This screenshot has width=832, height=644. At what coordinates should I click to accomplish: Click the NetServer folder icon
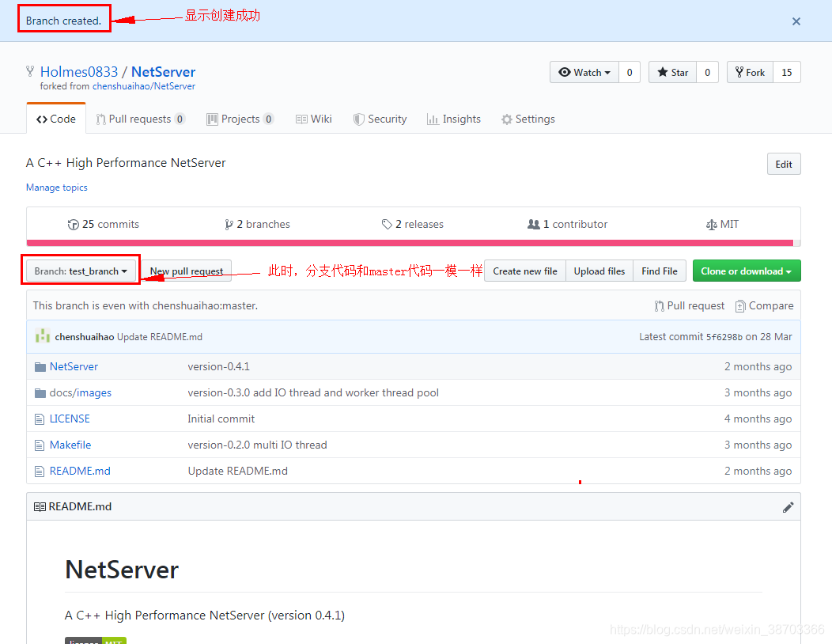pyautogui.click(x=40, y=367)
